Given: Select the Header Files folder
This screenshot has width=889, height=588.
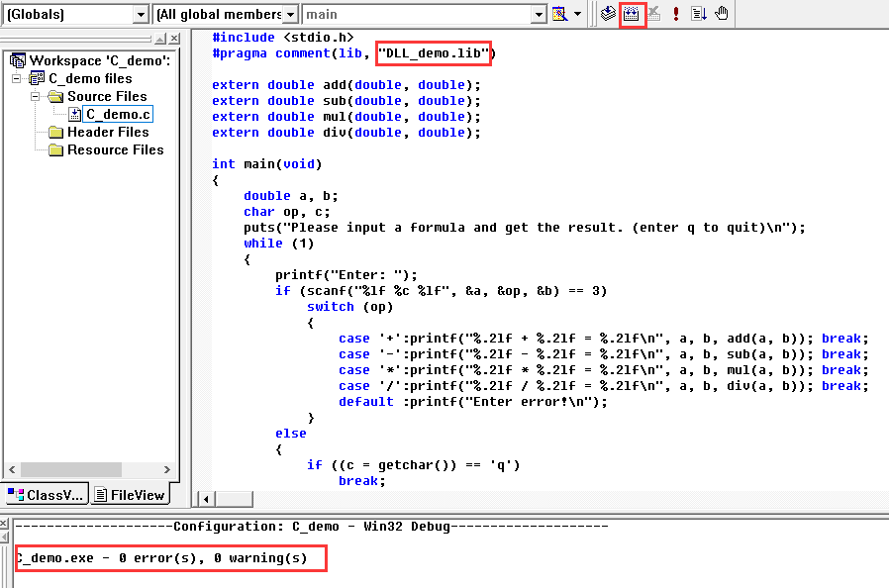Looking at the screenshot, I should click(x=107, y=133).
